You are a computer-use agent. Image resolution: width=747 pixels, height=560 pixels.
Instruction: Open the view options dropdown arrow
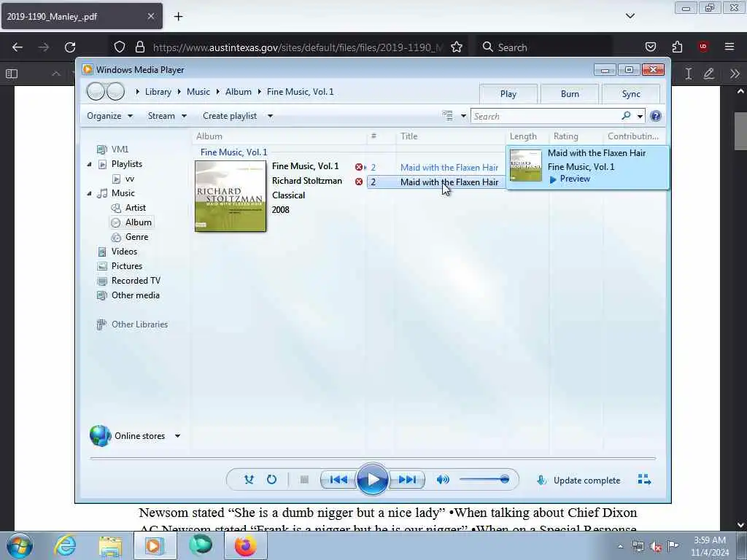[x=463, y=116]
